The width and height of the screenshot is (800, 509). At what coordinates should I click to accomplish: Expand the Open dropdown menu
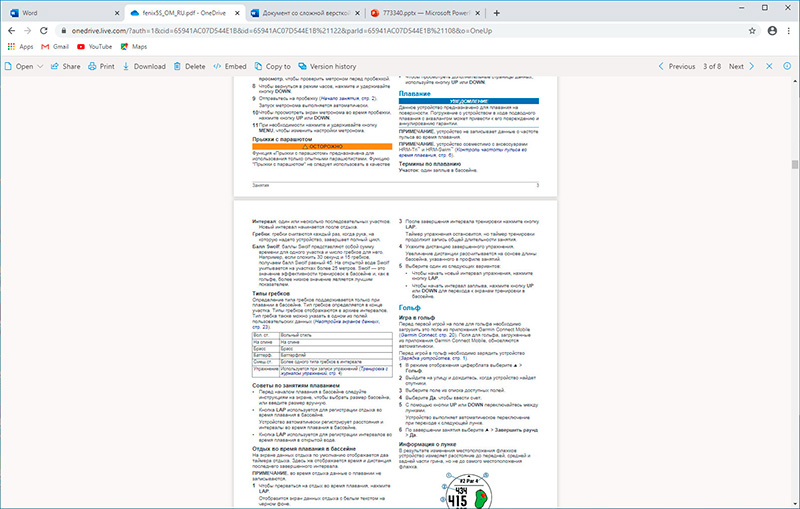tap(28, 66)
